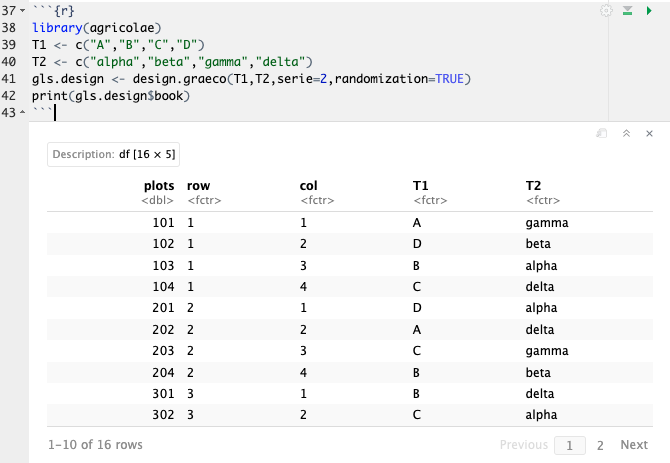Collapse the chunk output panel

626,133
